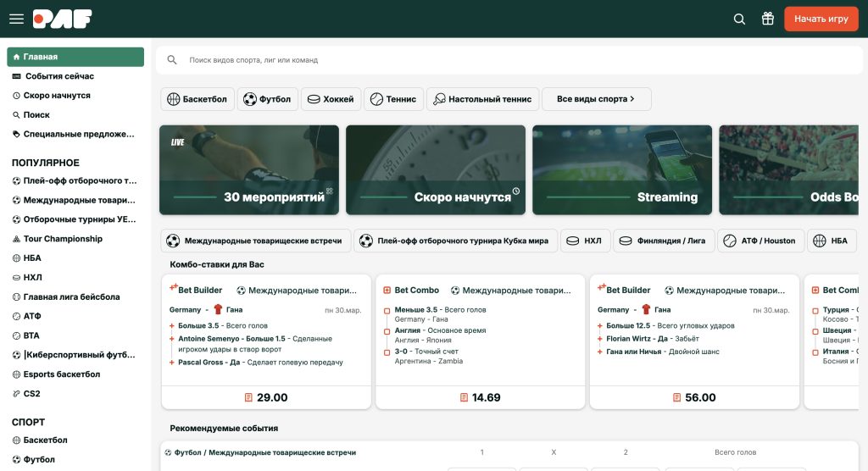
Task: Open События сейчас in sidebar
Action: click(x=59, y=76)
